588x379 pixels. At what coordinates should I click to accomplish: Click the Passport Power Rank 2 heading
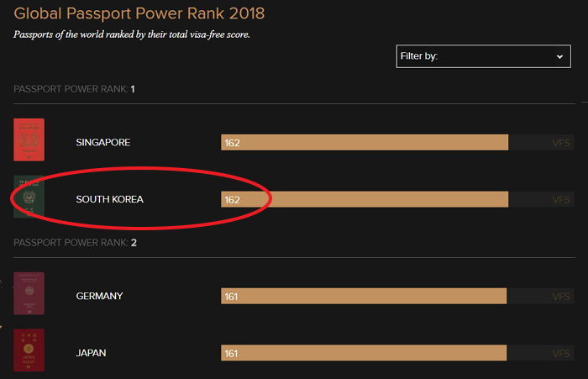pos(75,243)
